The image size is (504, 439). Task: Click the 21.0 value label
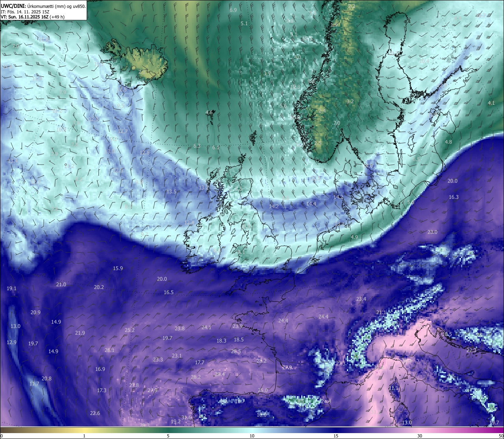[61, 284]
